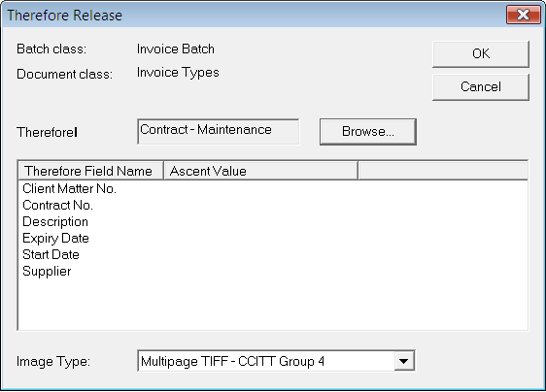
Task: Click the Ascent Value cell for Supplier
Action: coord(260,272)
